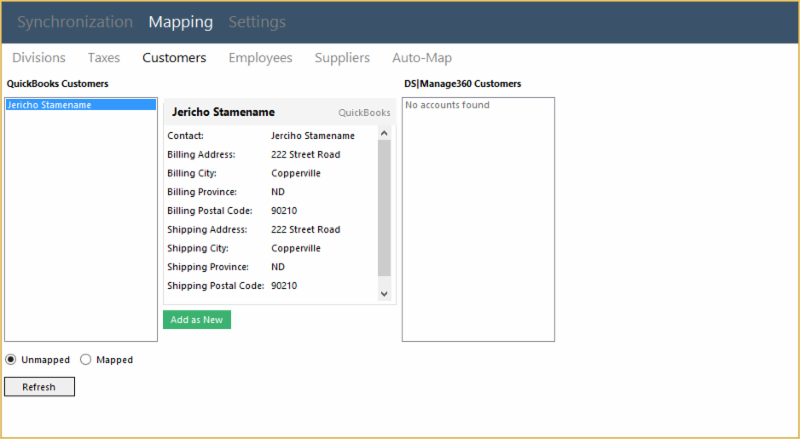Switch to the Suppliers sub-tab
Viewport: 800px width, 439px height.
(342, 58)
